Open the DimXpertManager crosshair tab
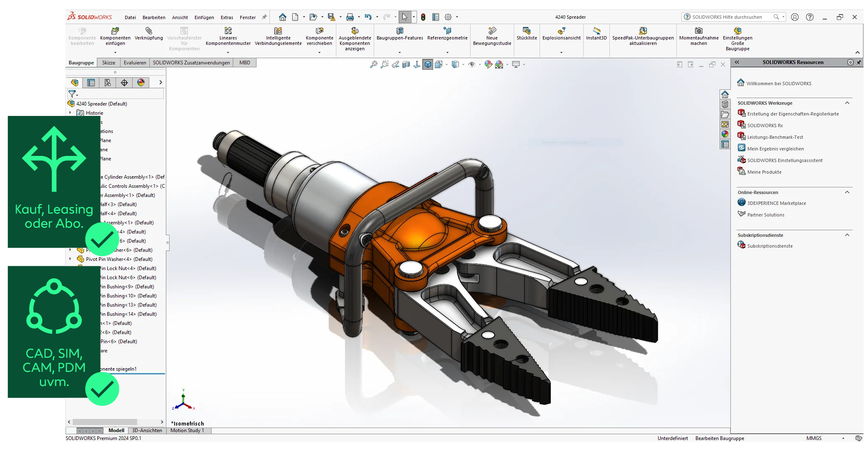868x450 pixels. coord(124,83)
